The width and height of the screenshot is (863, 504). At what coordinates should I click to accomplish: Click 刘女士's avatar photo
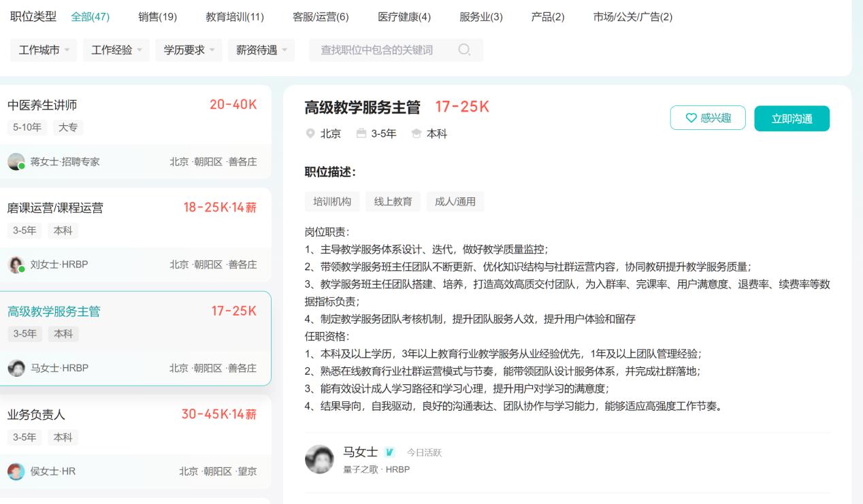(17, 265)
